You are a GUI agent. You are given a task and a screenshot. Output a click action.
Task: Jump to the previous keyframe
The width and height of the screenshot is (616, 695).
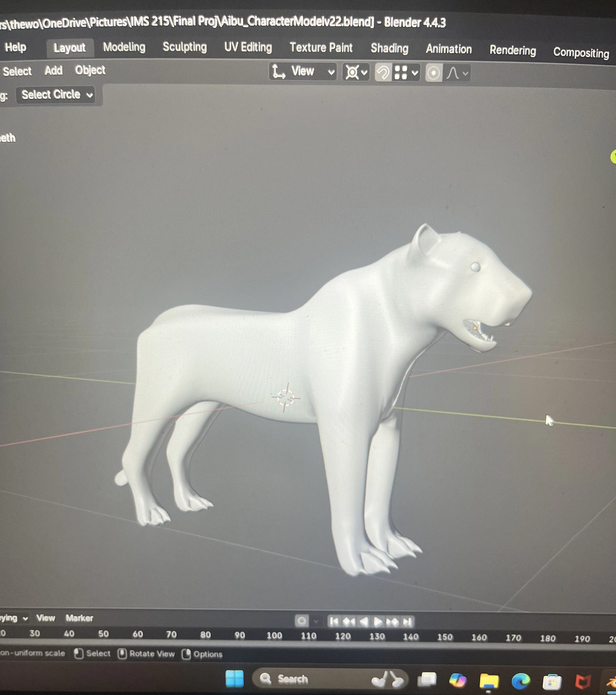349,622
